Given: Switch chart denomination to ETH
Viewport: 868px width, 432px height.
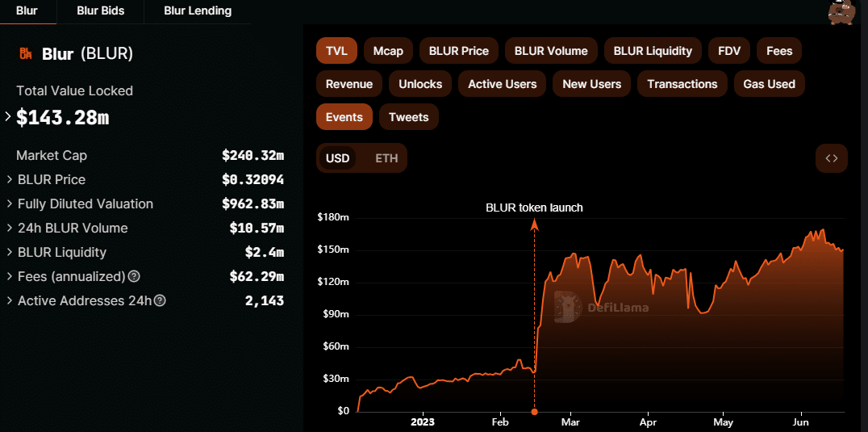Looking at the screenshot, I should pyautogui.click(x=386, y=157).
